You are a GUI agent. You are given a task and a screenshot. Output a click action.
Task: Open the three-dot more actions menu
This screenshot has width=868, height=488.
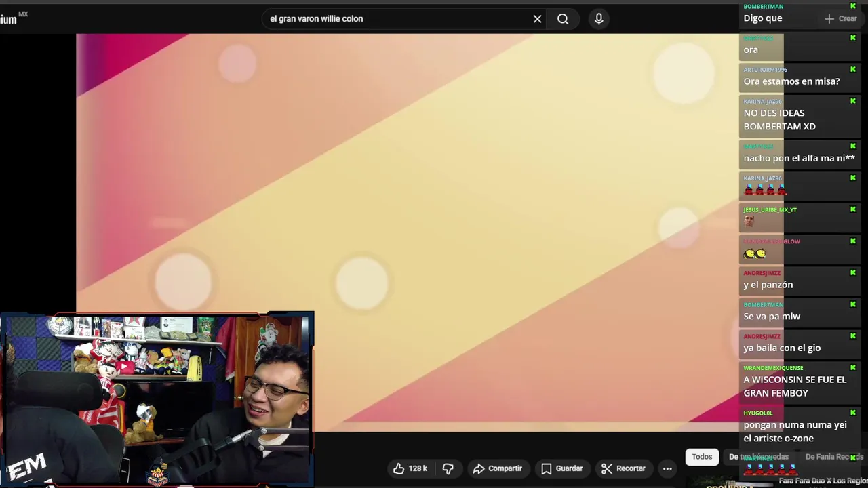click(667, 468)
